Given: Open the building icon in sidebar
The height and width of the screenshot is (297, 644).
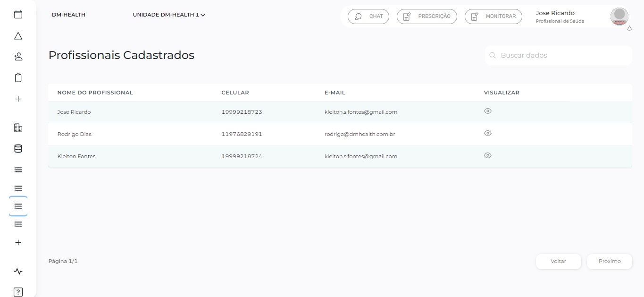Looking at the screenshot, I should [18, 127].
